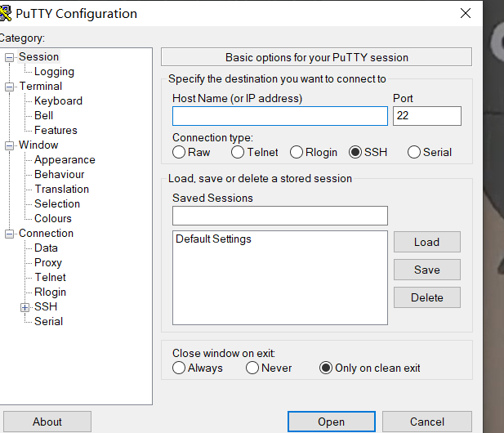The image size is (504, 433).
Task: Open the Serial category in tree
Action: (48, 321)
